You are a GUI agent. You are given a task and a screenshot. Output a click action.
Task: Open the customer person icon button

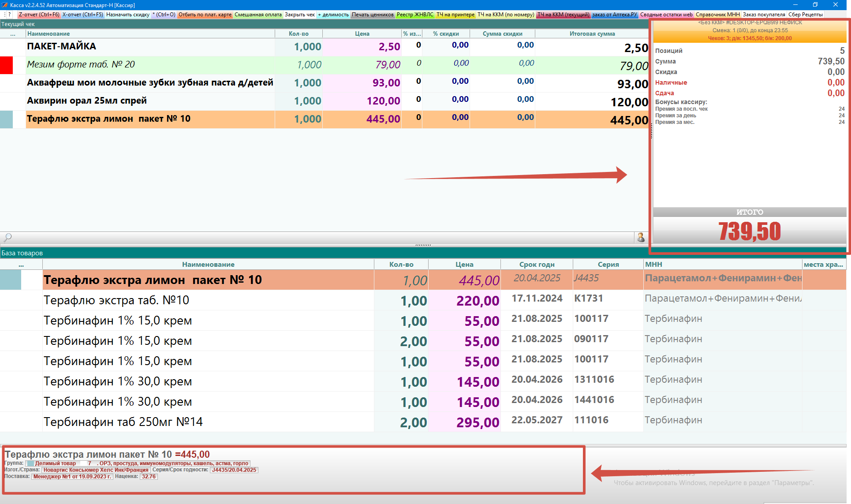(641, 238)
